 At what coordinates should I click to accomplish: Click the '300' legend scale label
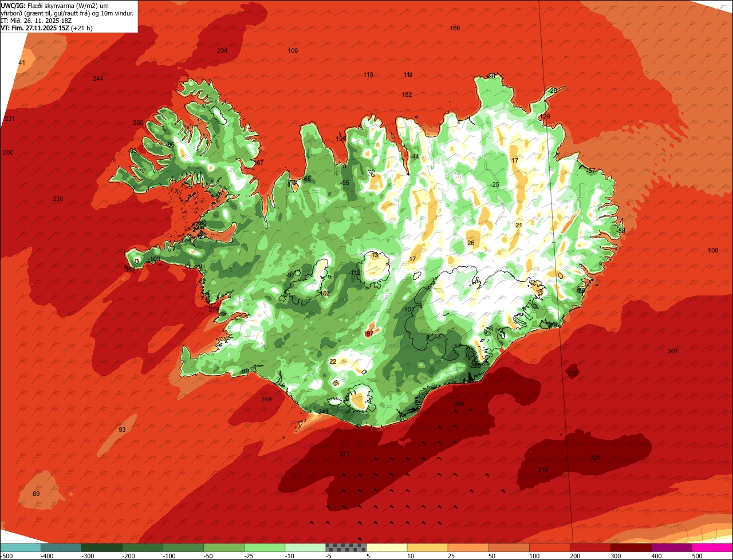point(616,556)
